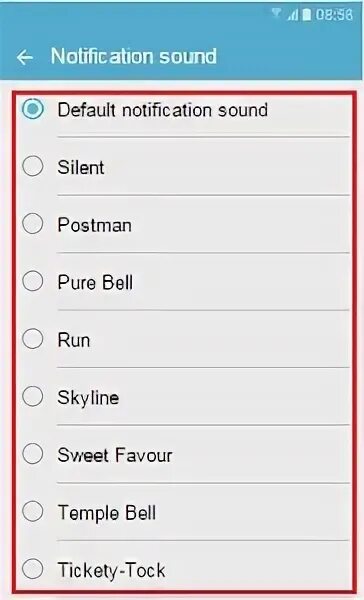The image size is (364, 600).
Task: Click the Temple Bell label text
Action: 107,513
